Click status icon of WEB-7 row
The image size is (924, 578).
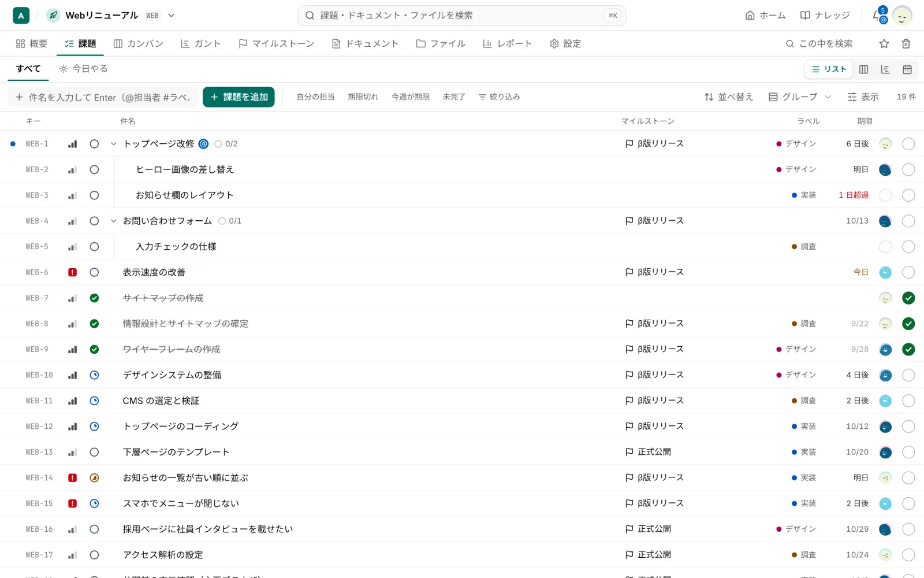click(94, 298)
